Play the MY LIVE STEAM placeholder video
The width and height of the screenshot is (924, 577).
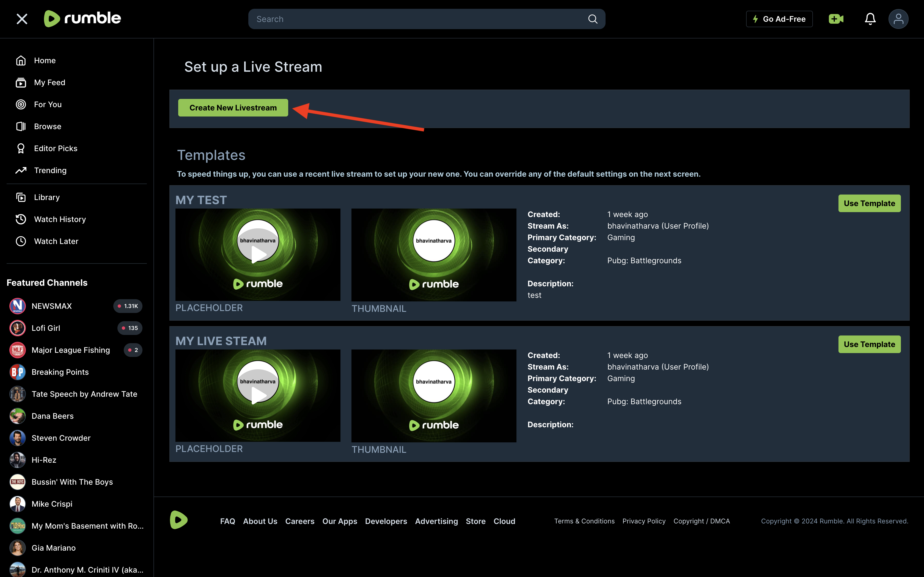258,396
